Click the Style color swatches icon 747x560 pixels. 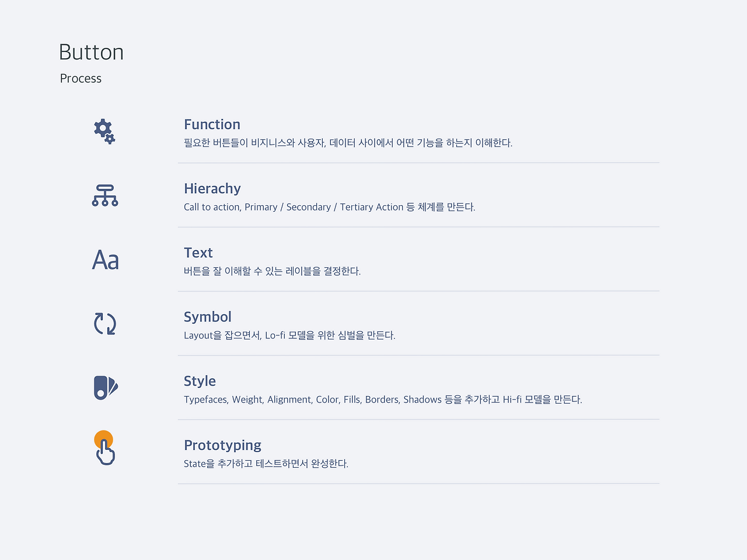coord(105,387)
